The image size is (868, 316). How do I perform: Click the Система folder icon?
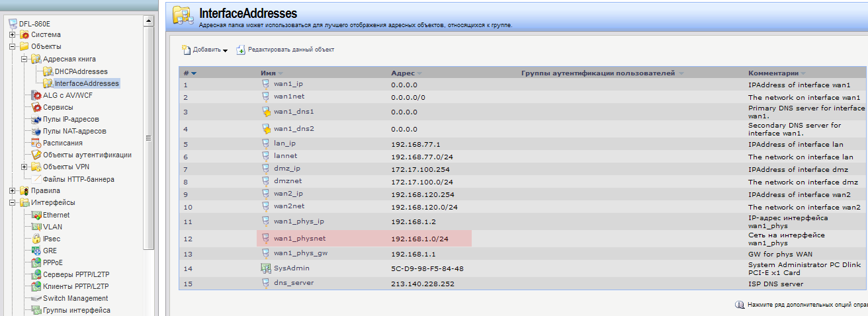(24, 34)
